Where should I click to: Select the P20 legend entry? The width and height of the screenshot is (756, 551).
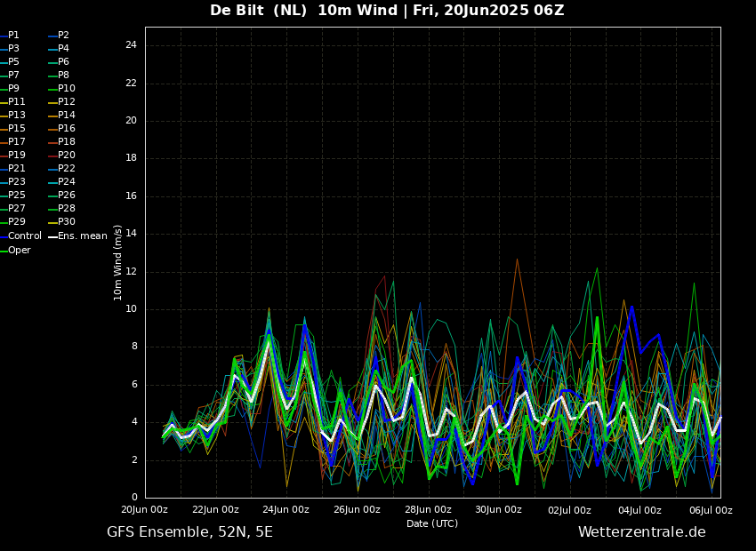pos(67,156)
